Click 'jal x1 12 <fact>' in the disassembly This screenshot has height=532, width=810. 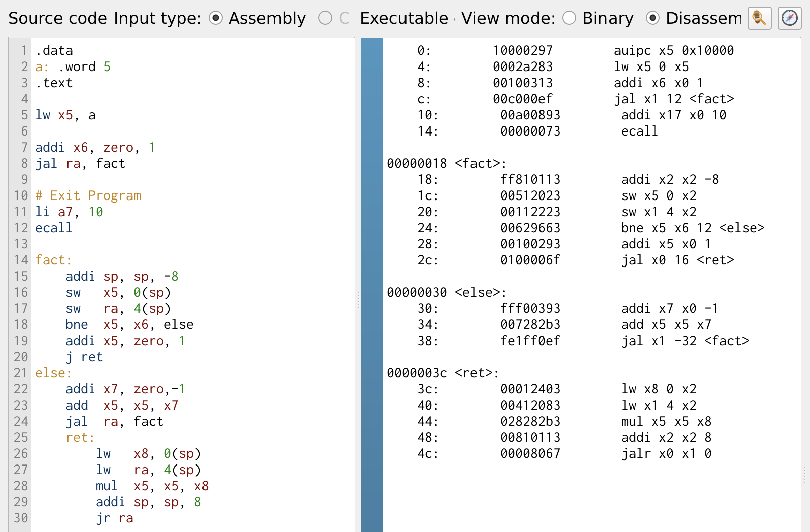pyautogui.click(x=674, y=99)
